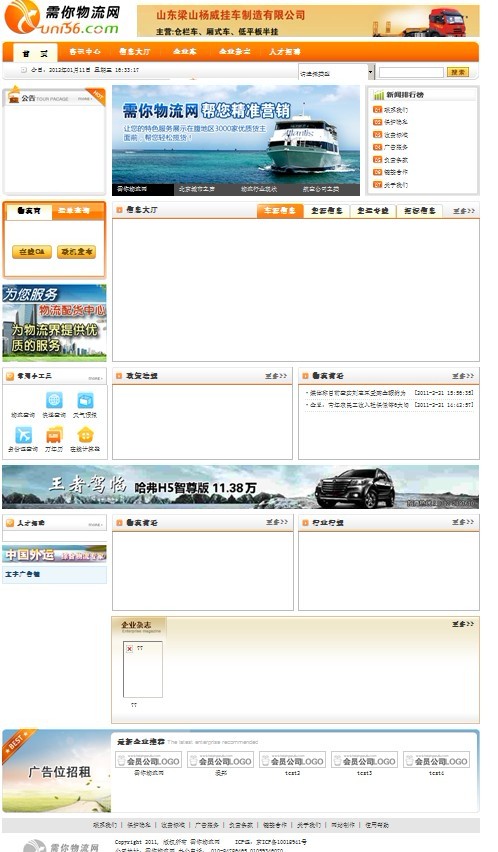Click more link in the common tools panel
The width and height of the screenshot is (498, 852).
tap(96, 378)
